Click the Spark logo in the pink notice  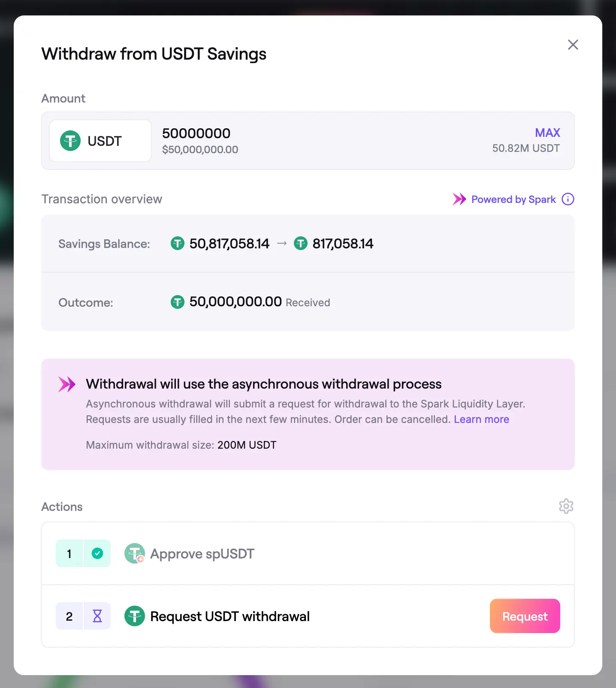(x=67, y=384)
